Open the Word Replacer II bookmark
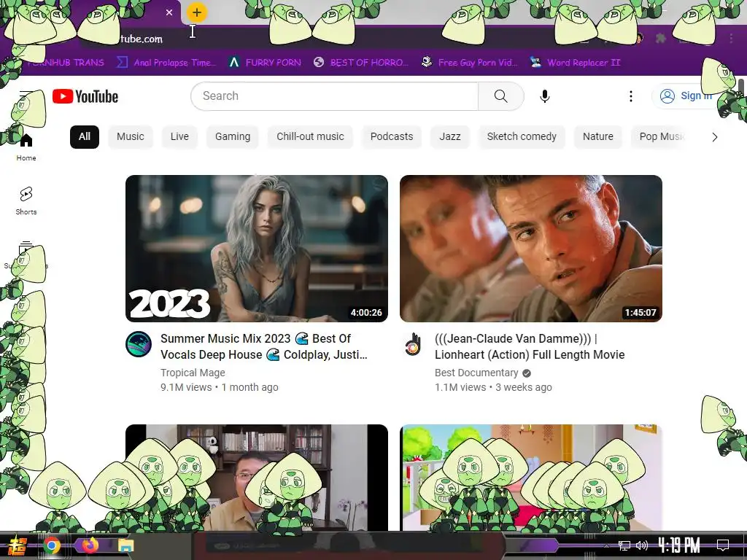The height and width of the screenshot is (560, 747). (576, 63)
